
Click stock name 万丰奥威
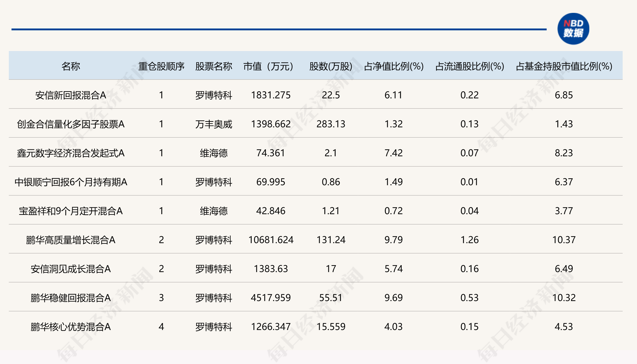pos(214,124)
